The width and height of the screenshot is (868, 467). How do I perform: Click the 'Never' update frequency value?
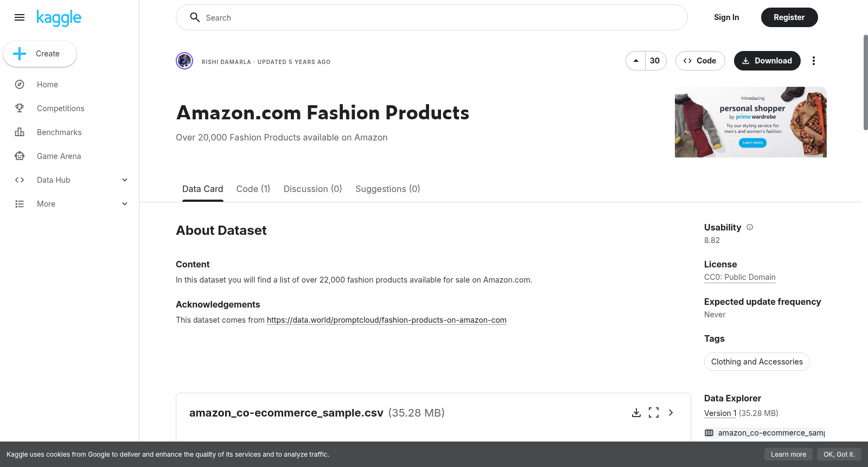(x=714, y=315)
